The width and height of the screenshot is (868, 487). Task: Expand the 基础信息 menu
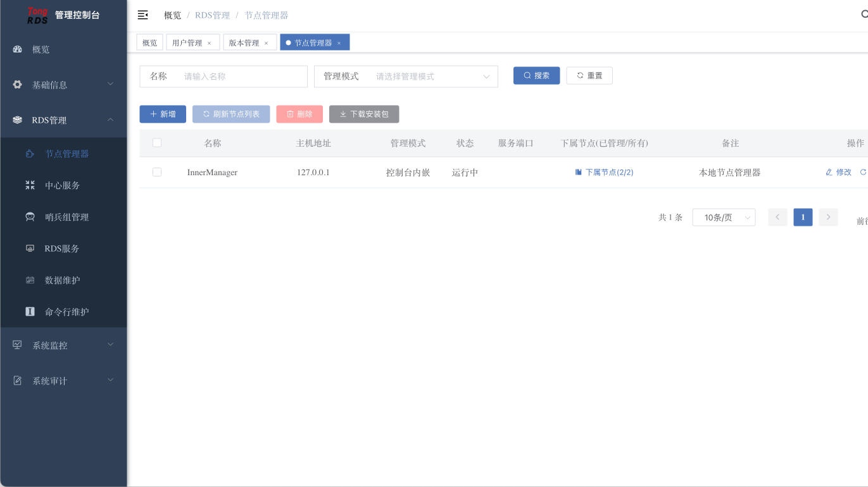click(x=63, y=85)
